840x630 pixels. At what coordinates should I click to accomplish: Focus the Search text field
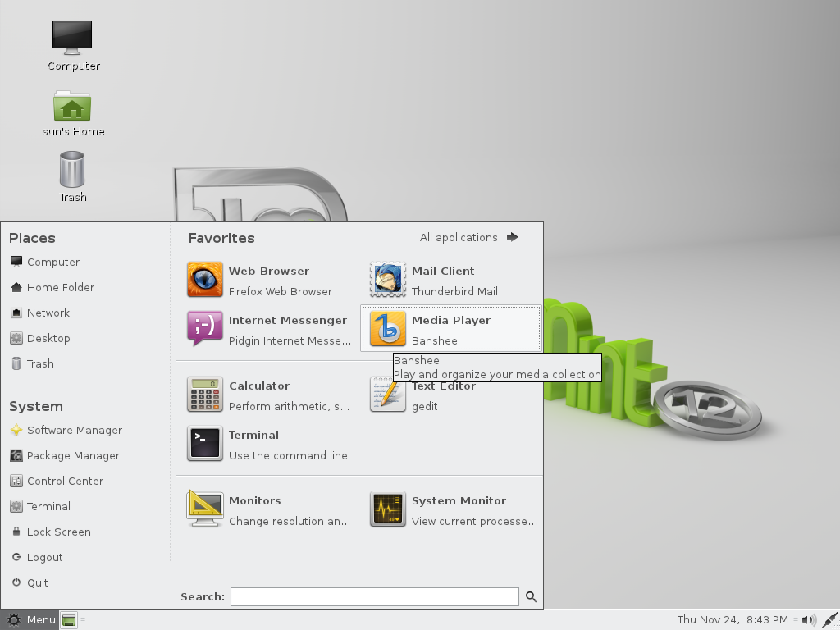(x=374, y=597)
